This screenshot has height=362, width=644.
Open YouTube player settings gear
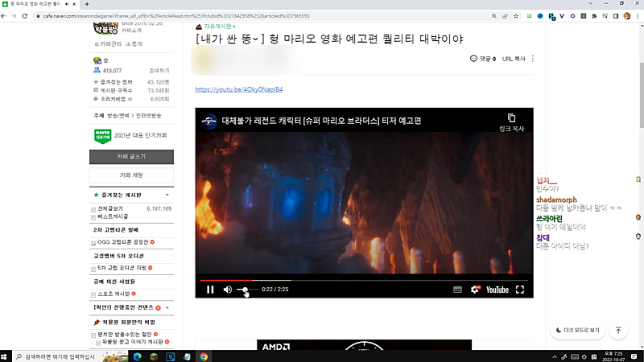tap(475, 290)
